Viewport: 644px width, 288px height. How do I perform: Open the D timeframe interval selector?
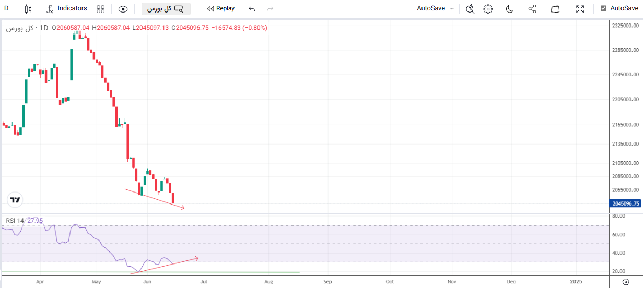click(6, 8)
